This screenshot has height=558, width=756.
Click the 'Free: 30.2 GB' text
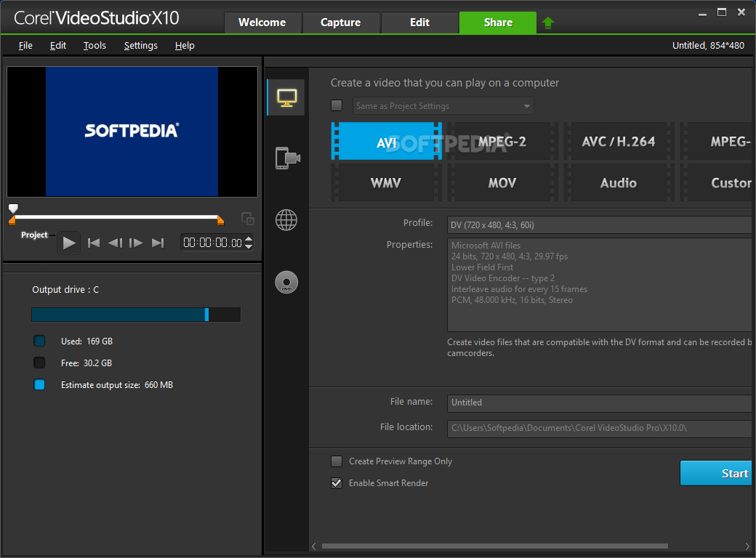point(87,363)
